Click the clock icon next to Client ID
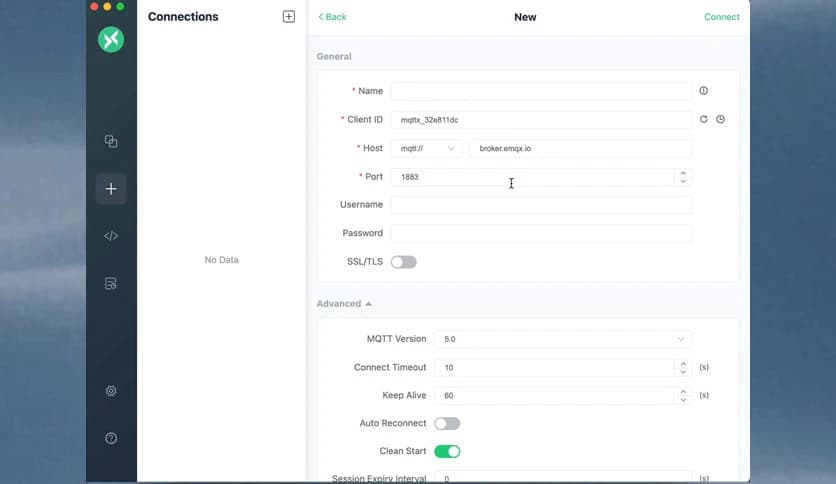 click(720, 120)
